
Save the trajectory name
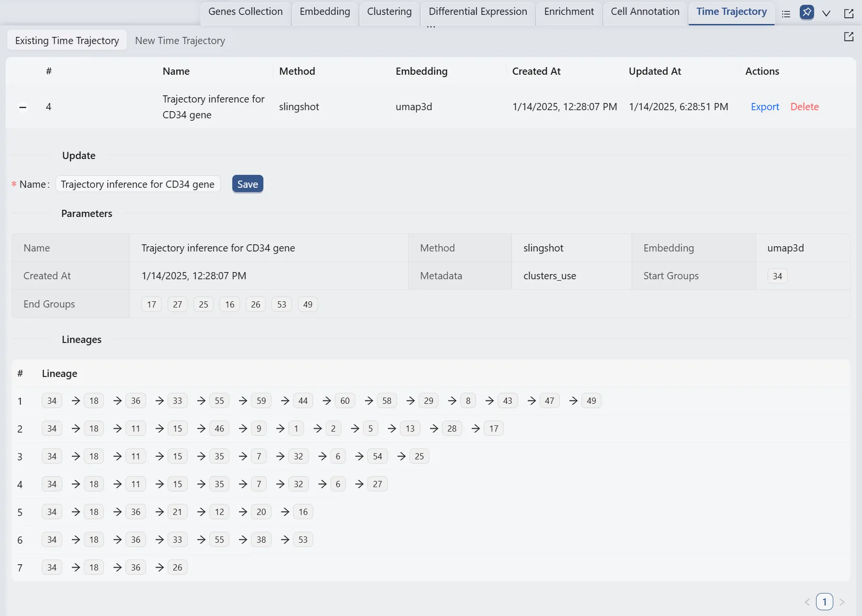click(247, 184)
